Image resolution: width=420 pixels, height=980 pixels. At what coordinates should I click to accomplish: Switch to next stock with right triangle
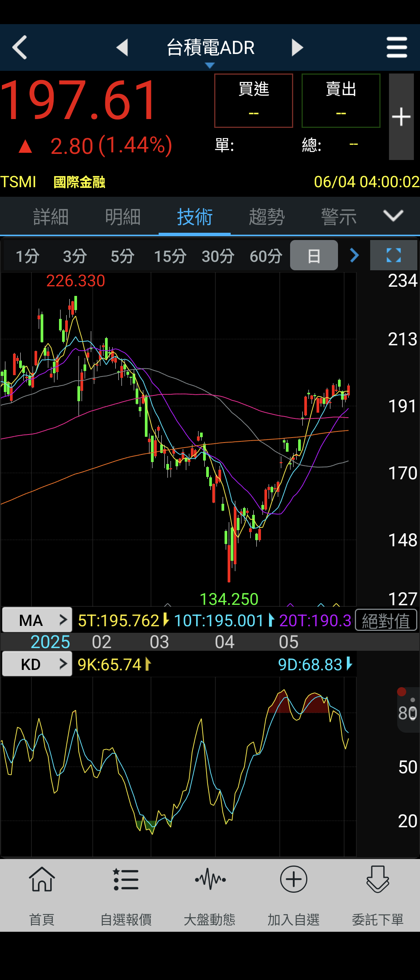(x=297, y=47)
